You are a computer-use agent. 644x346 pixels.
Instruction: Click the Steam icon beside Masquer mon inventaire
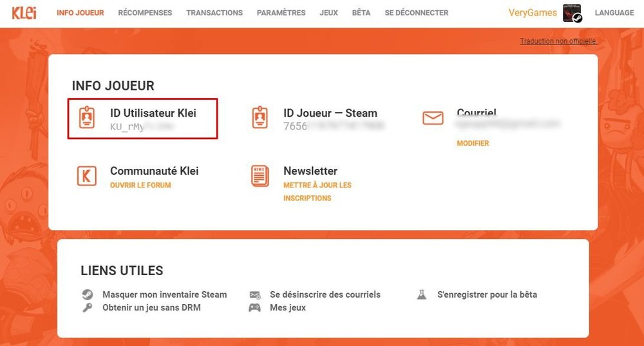[87, 294]
